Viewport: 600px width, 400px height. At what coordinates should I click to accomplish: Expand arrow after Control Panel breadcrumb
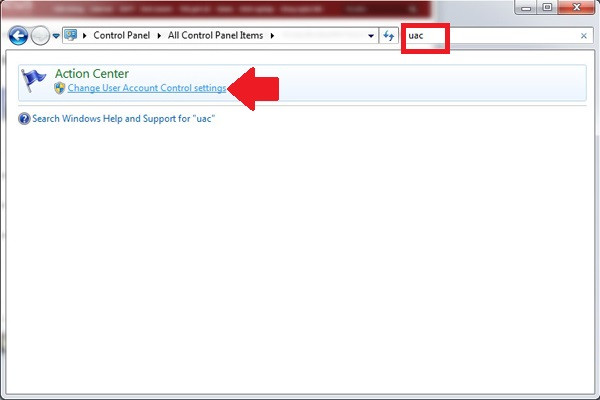coord(159,36)
